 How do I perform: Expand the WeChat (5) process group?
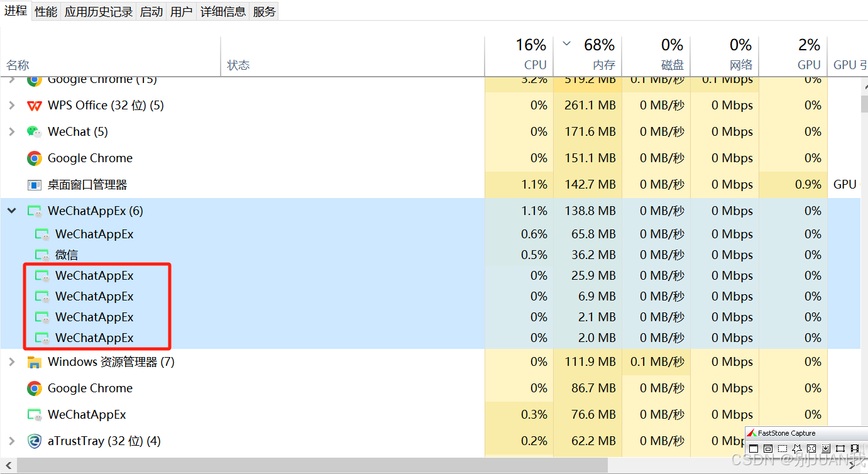point(11,131)
